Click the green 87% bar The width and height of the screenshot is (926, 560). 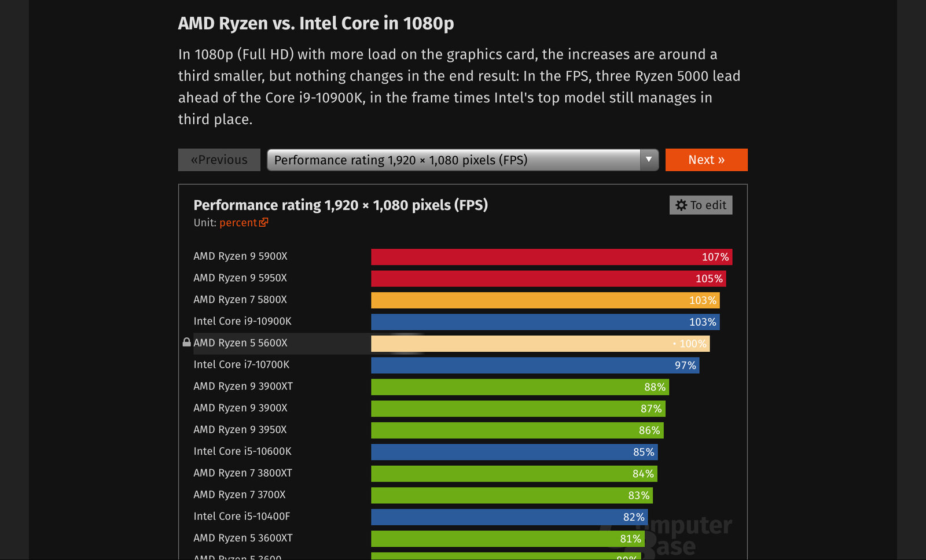518,409
